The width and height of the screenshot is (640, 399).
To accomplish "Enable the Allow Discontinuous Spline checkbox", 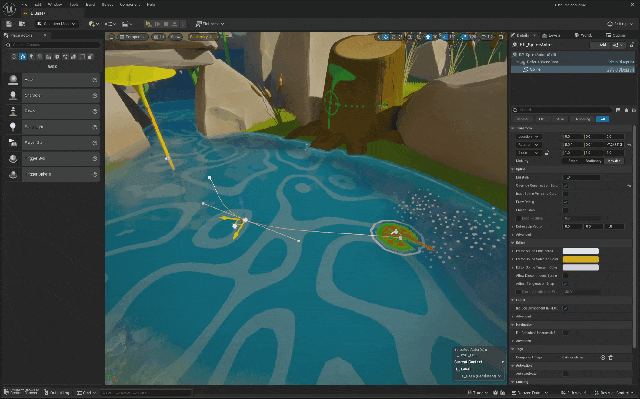I will point(566,276).
